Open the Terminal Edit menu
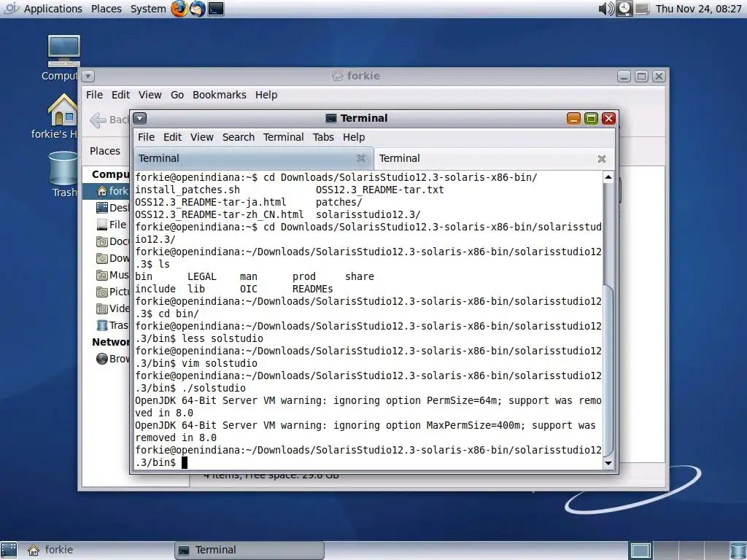 point(172,137)
